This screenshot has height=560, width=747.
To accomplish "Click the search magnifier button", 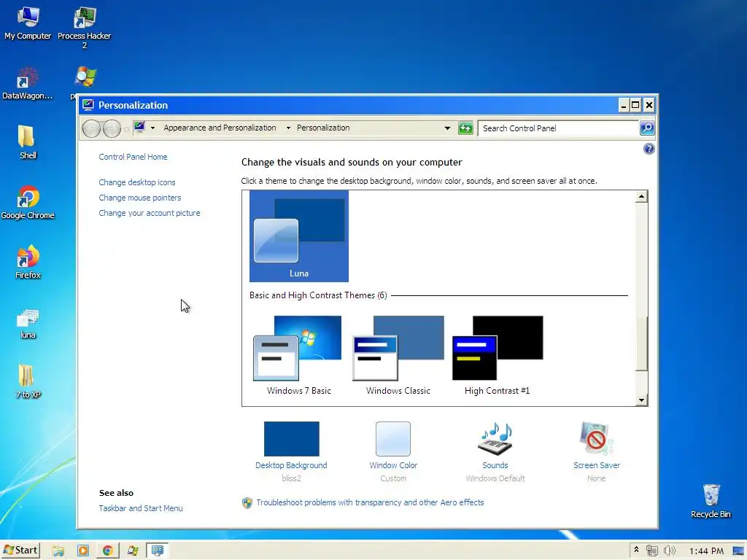I will tap(647, 128).
